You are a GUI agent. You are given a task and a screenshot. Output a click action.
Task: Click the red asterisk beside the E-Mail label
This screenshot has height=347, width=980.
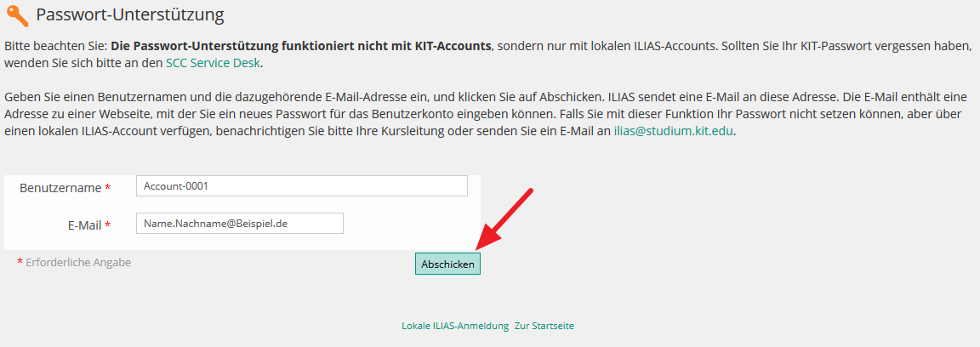click(107, 225)
